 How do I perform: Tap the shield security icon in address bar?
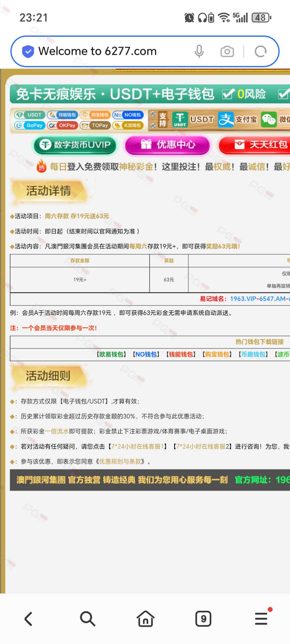point(28,51)
